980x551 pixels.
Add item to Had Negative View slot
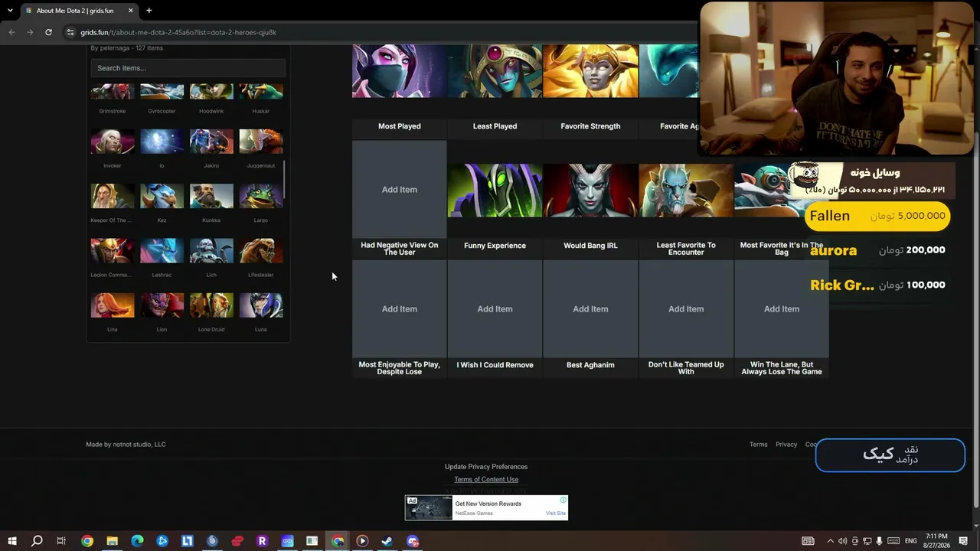click(x=400, y=190)
